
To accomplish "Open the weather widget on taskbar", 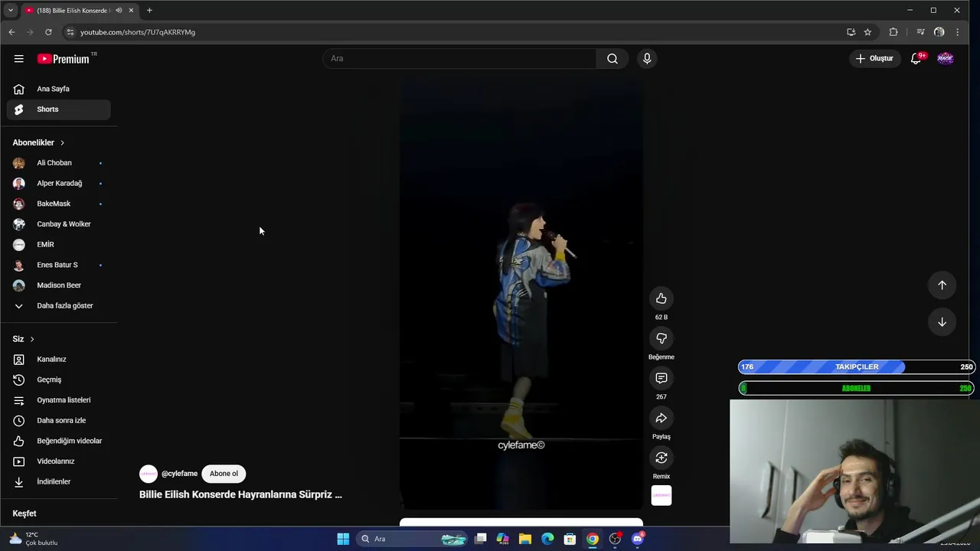I will tap(32, 539).
